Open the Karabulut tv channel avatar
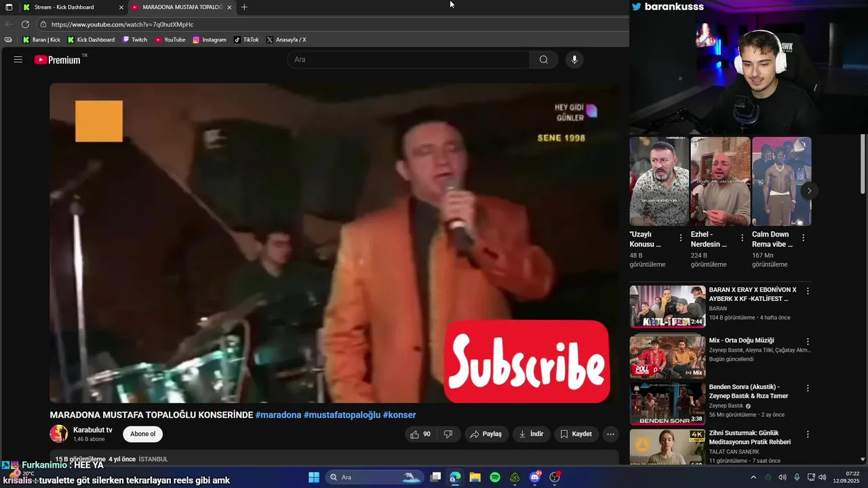 tap(59, 434)
